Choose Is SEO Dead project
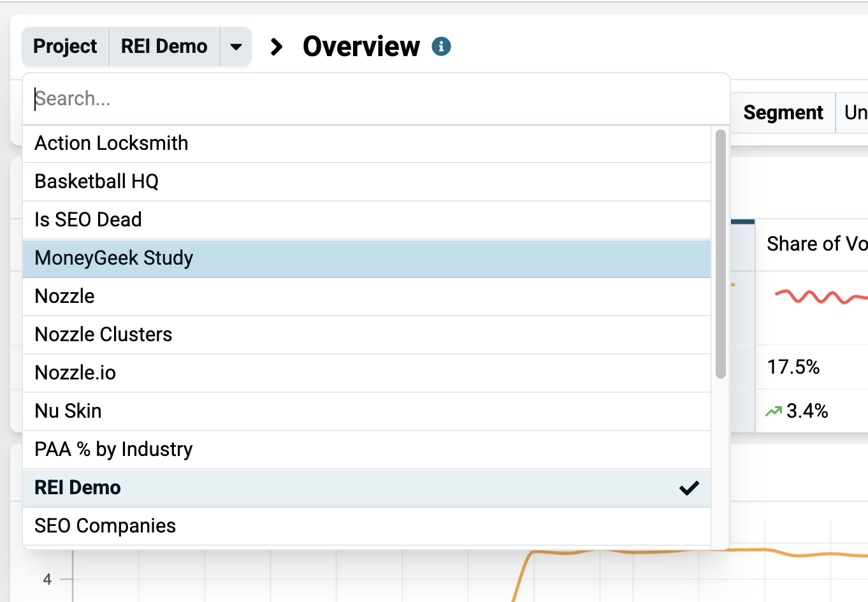Screen dimensions: 868x602 point(366,220)
